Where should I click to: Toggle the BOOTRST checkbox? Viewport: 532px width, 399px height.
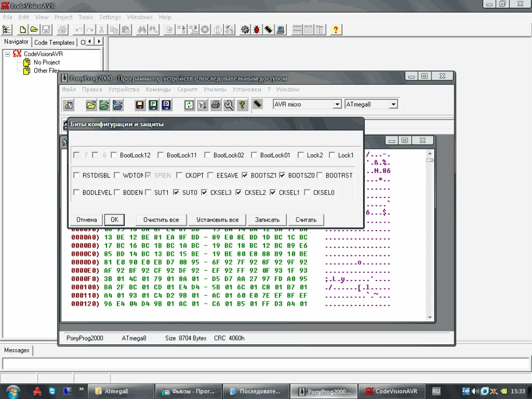click(319, 176)
